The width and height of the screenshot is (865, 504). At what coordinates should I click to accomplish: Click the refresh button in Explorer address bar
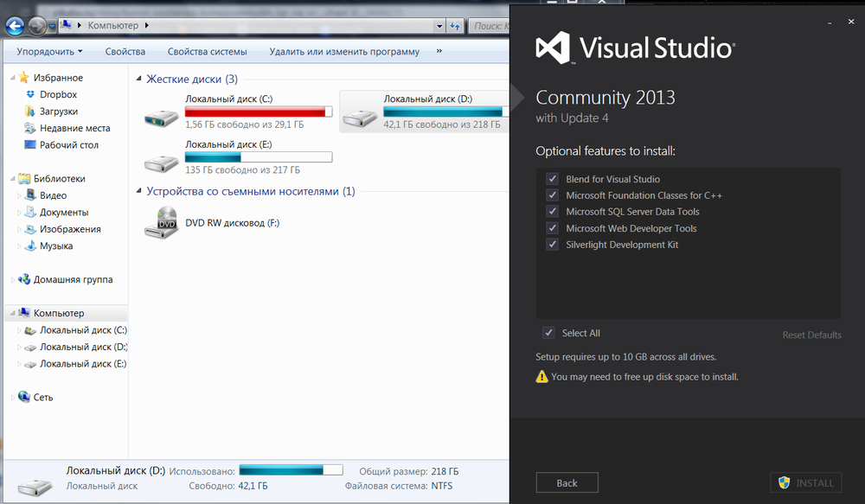(x=455, y=26)
